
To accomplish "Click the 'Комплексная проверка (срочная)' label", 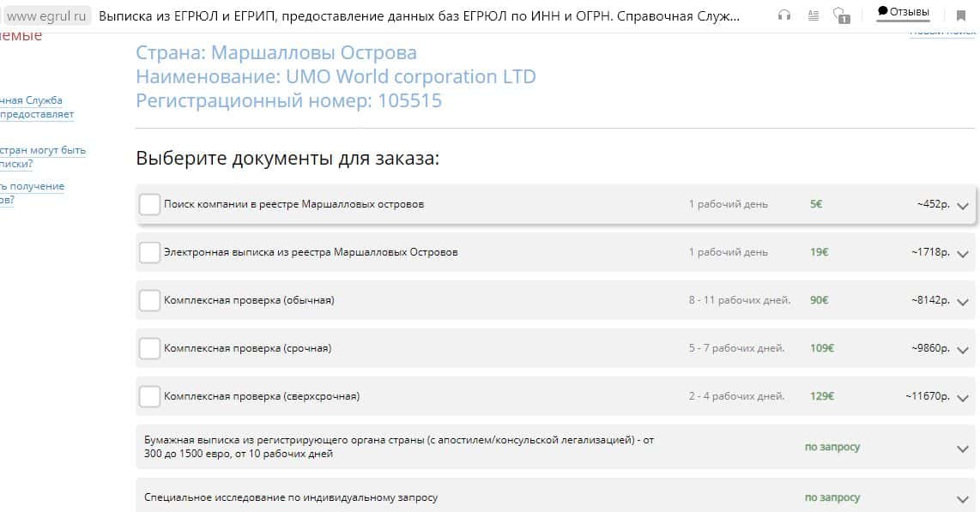I will [x=247, y=348].
